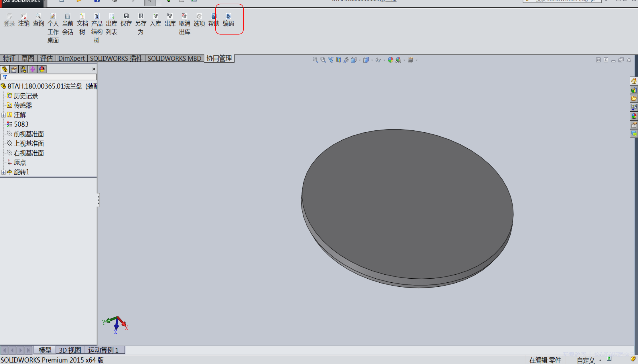Click the feature tree filter field
Viewport: 638px width, 364px height.
pos(48,77)
